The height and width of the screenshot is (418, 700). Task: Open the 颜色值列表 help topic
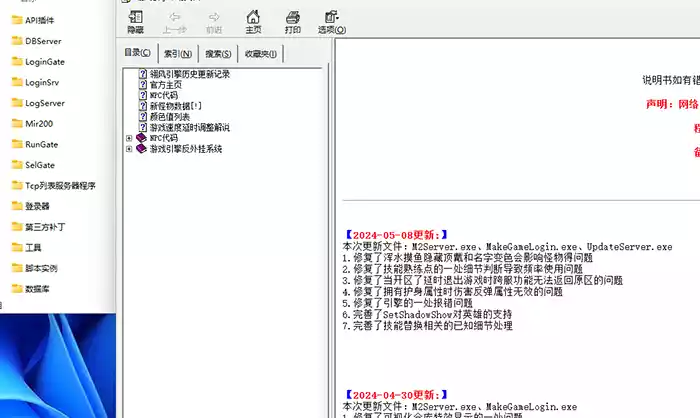(x=170, y=117)
